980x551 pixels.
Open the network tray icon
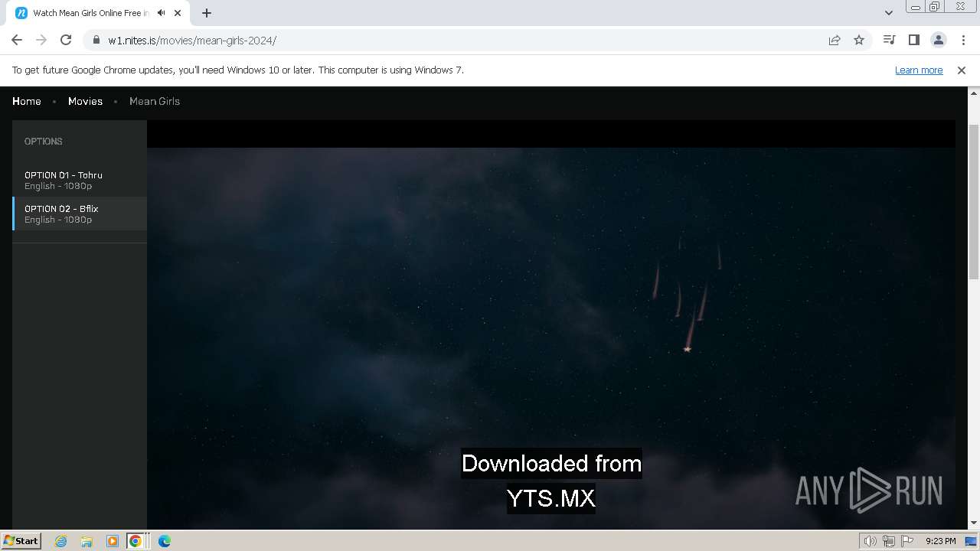point(889,541)
